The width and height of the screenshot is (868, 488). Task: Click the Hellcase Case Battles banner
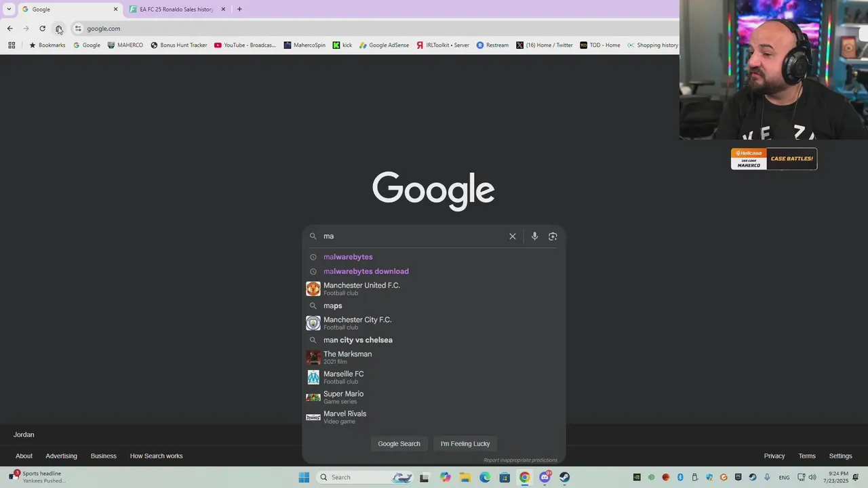pos(774,159)
